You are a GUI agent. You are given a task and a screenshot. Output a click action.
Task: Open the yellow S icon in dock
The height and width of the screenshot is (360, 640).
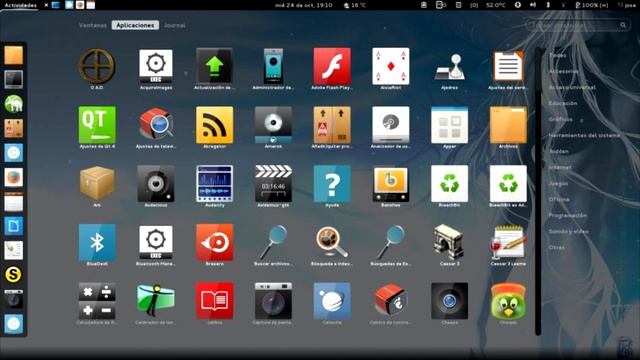pos(13,275)
